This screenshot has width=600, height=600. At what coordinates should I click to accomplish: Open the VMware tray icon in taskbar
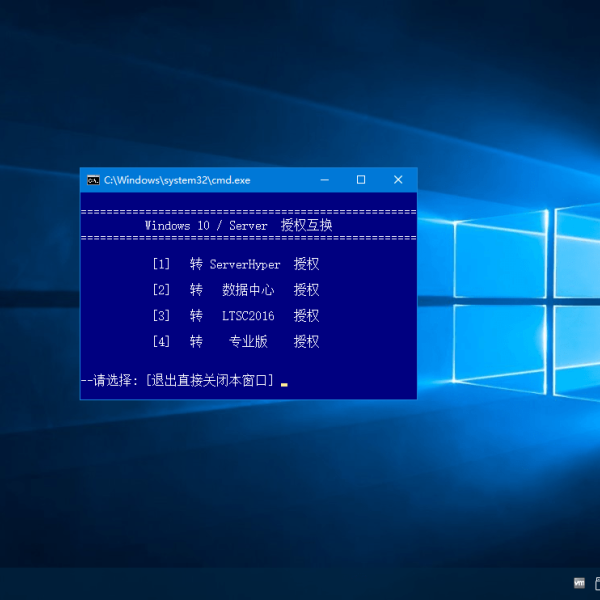tap(579, 583)
